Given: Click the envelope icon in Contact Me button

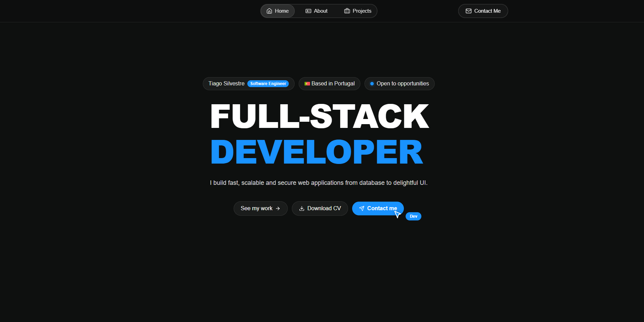Looking at the screenshot, I should 468,11.
